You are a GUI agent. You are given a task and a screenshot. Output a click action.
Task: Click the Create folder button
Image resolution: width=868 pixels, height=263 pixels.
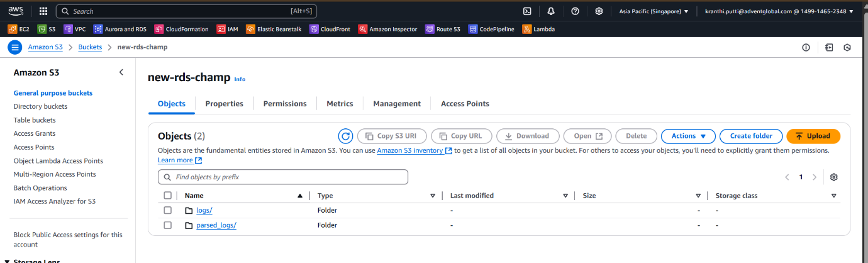point(751,136)
